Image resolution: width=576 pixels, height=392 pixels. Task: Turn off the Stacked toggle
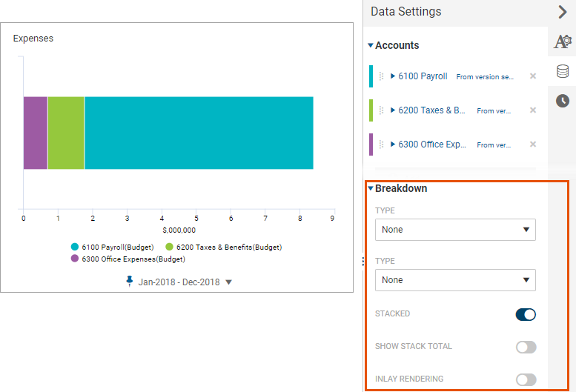pos(526,314)
